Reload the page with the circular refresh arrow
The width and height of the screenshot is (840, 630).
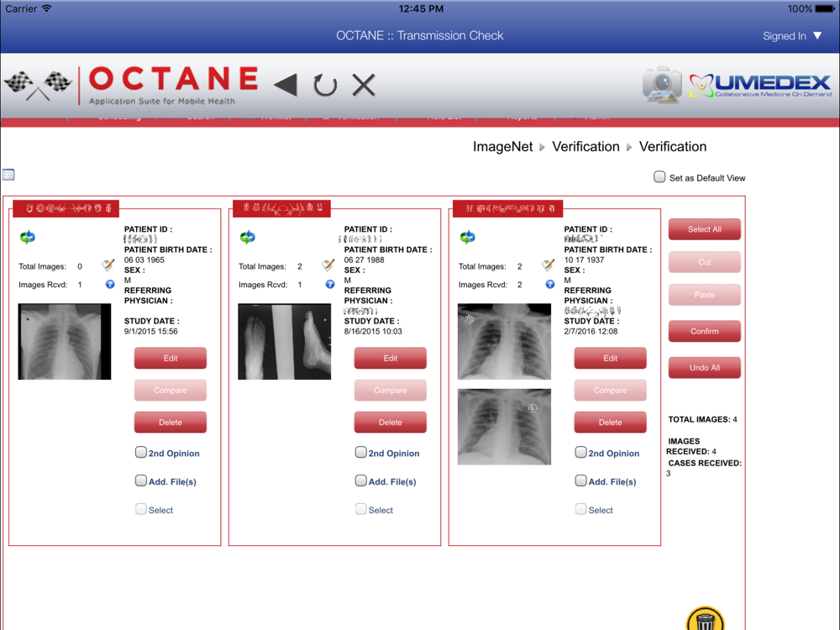pyautogui.click(x=325, y=85)
